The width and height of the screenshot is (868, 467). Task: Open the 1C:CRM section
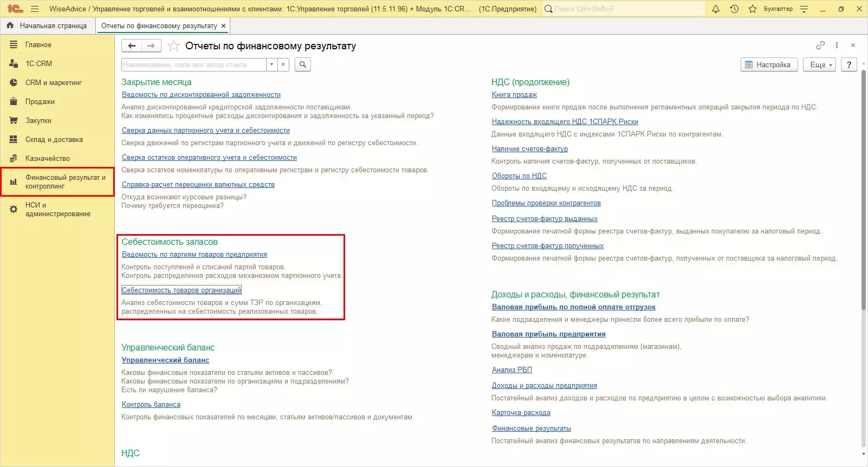pos(57,63)
